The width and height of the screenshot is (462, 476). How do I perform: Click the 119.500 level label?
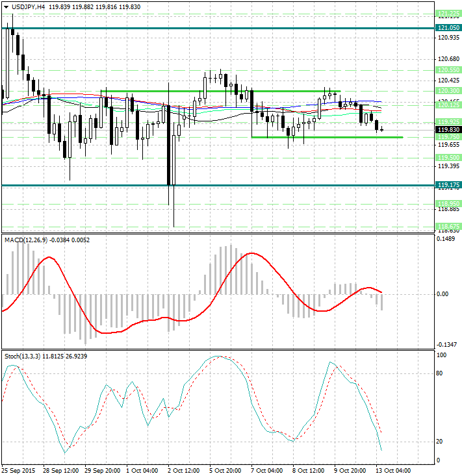coord(448,158)
